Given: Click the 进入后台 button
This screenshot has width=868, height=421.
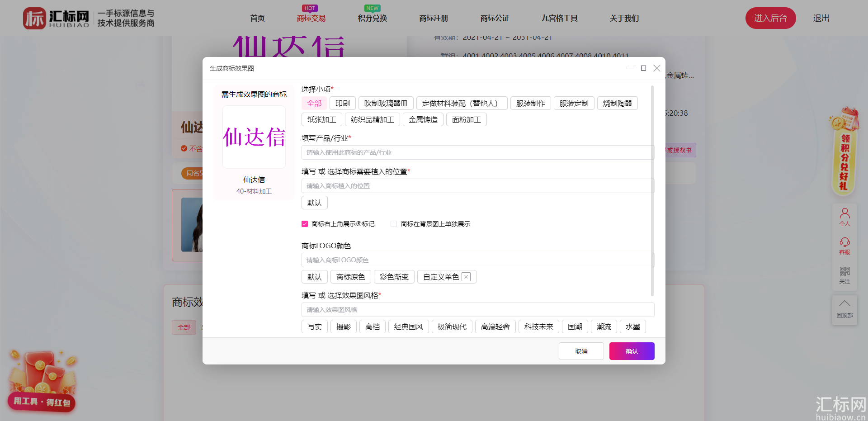Looking at the screenshot, I should pyautogui.click(x=771, y=18).
